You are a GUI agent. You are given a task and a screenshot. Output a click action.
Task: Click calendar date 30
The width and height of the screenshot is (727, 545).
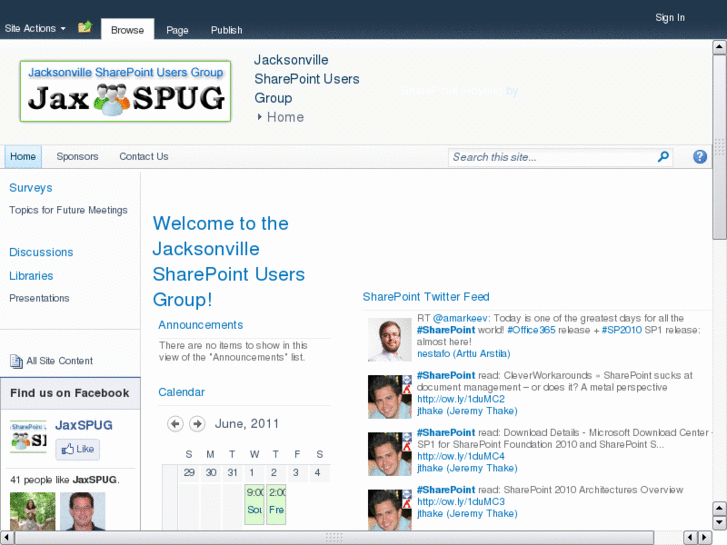tap(211, 473)
